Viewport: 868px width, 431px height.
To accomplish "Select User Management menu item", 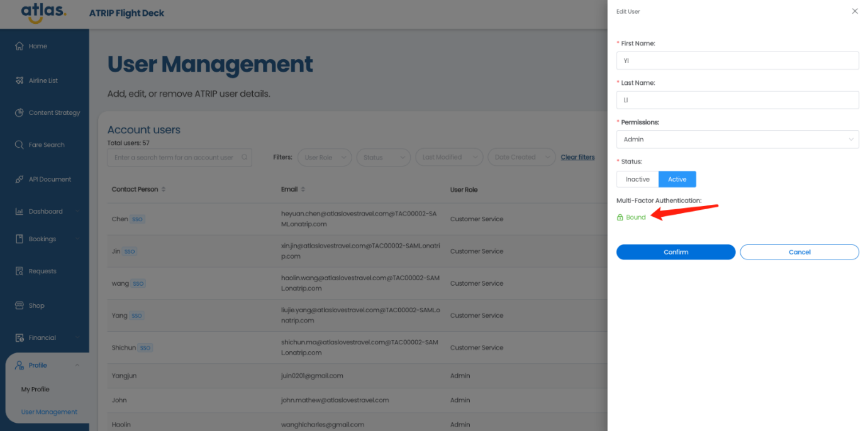I will [49, 412].
